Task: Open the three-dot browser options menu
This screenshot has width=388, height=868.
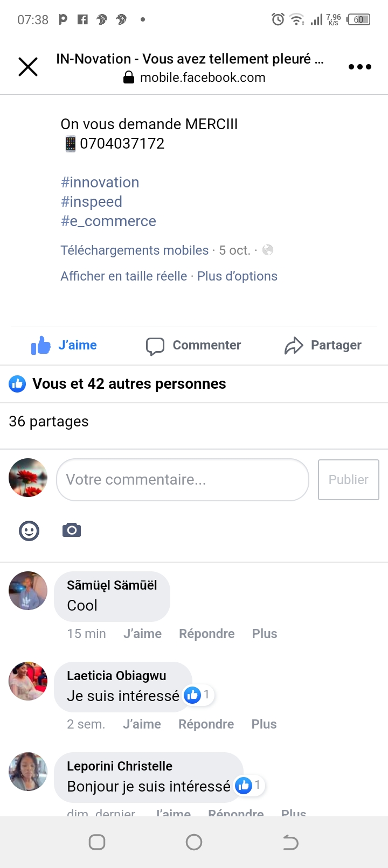Action: coord(359,67)
